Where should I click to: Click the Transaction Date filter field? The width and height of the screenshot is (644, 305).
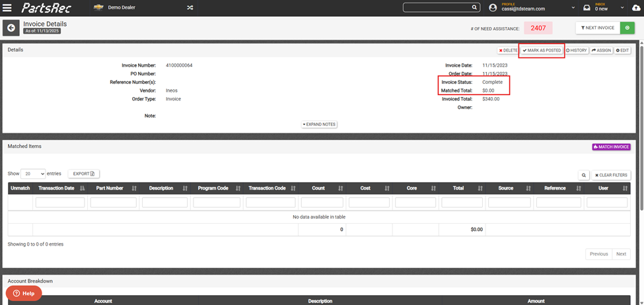point(60,203)
